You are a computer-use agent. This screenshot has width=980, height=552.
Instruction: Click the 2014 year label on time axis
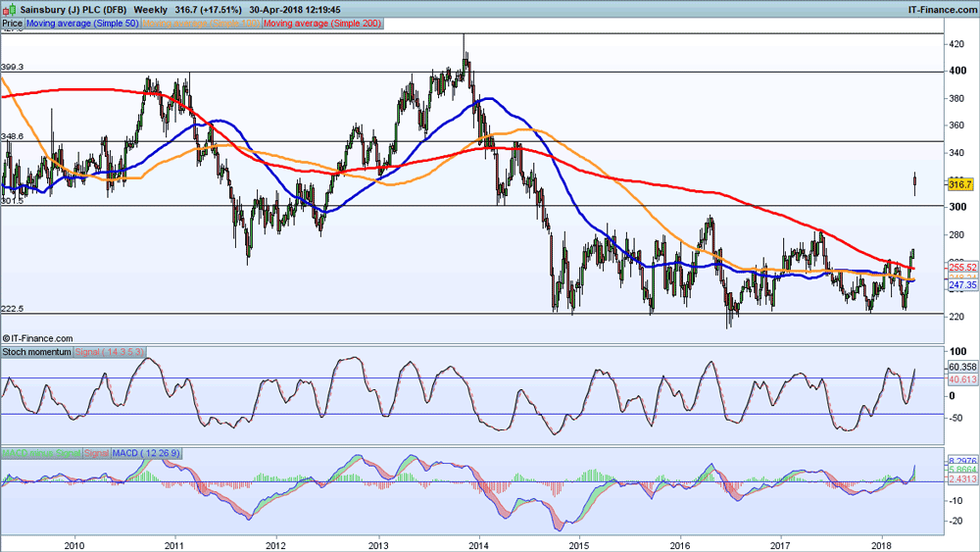point(479,546)
